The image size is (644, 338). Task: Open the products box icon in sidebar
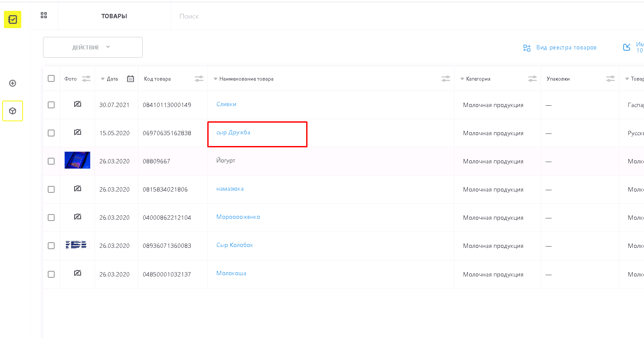click(x=13, y=111)
